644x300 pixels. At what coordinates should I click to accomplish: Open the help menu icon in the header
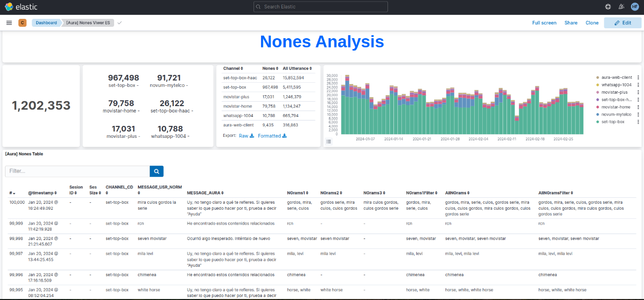(x=608, y=6)
